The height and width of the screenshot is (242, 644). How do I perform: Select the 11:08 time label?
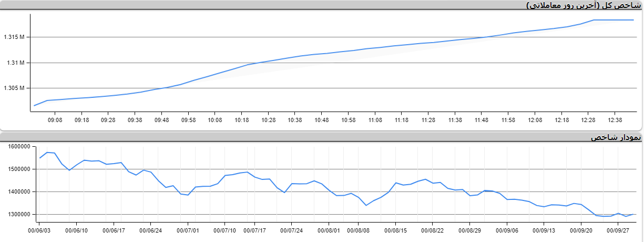point(375,120)
